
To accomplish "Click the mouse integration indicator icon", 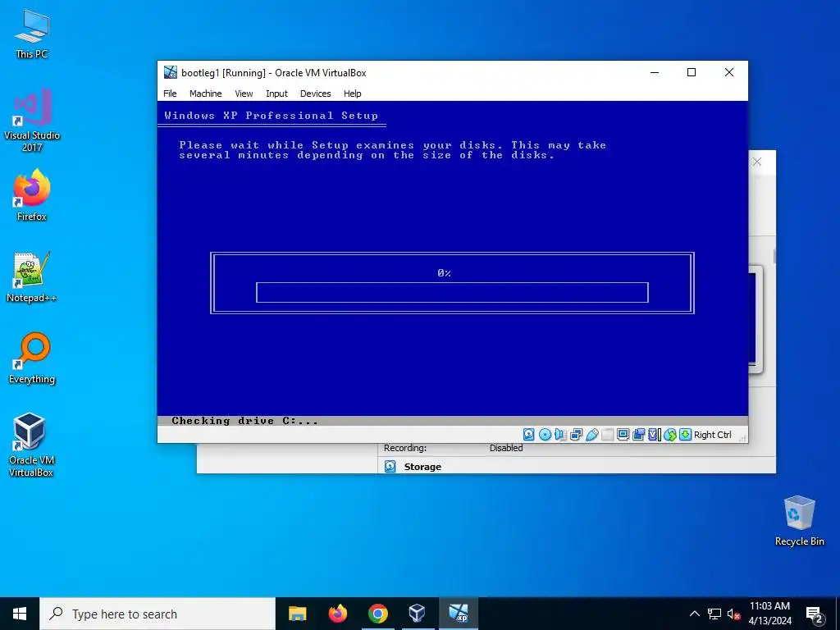I will click(x=670, y=435).
